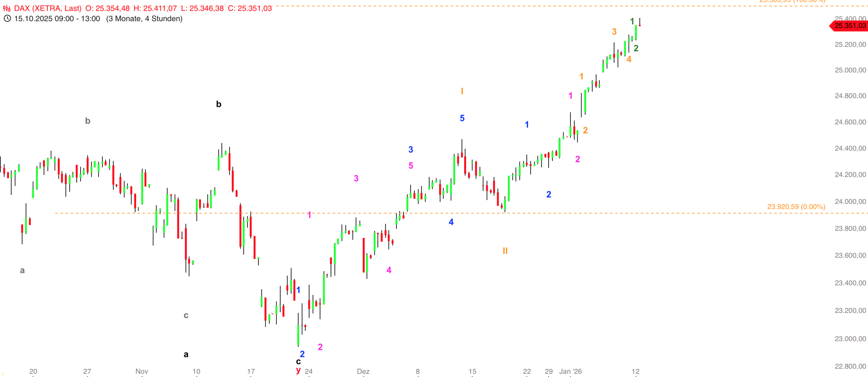The width and height of the screenshot is (868, 377).
Task: Select the blue wave 5 label
Action: pos(462,118)
